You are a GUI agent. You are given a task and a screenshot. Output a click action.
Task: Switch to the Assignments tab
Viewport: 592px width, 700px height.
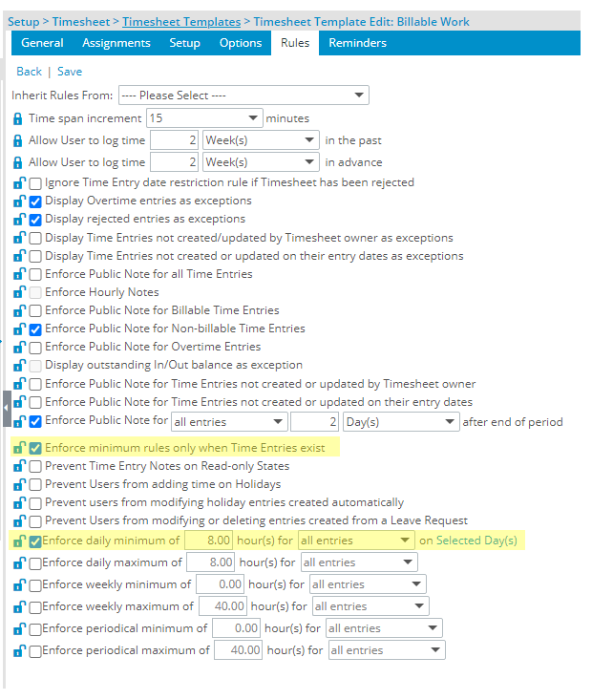[x=116, y=43]
